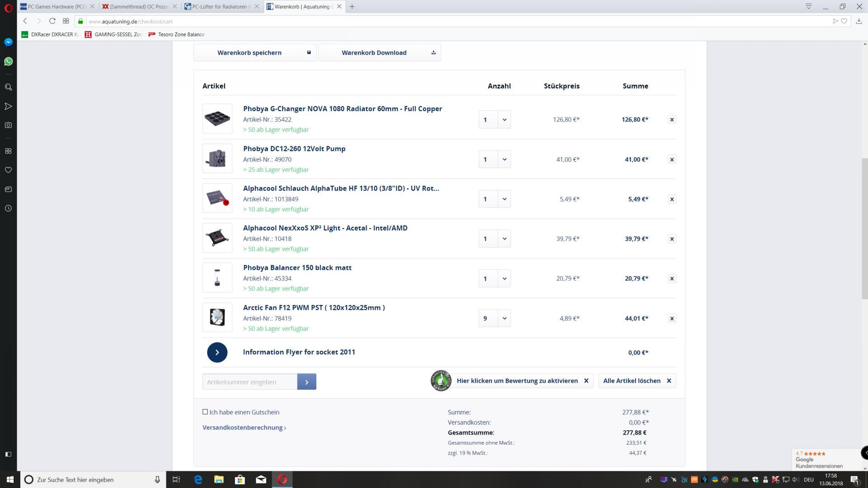Image resolution: width=868 pixels, height=488 pixels.
Task: Reload the current page
Action: pos(52,21)
